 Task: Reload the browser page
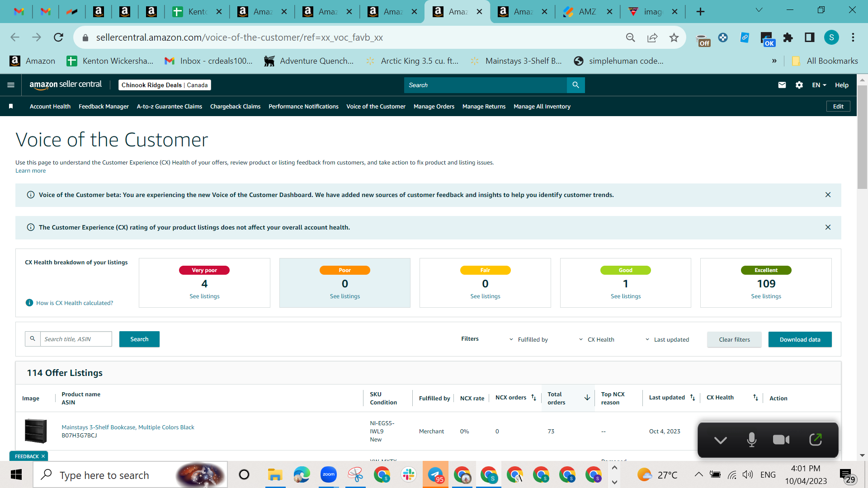(x=58, y=38)
